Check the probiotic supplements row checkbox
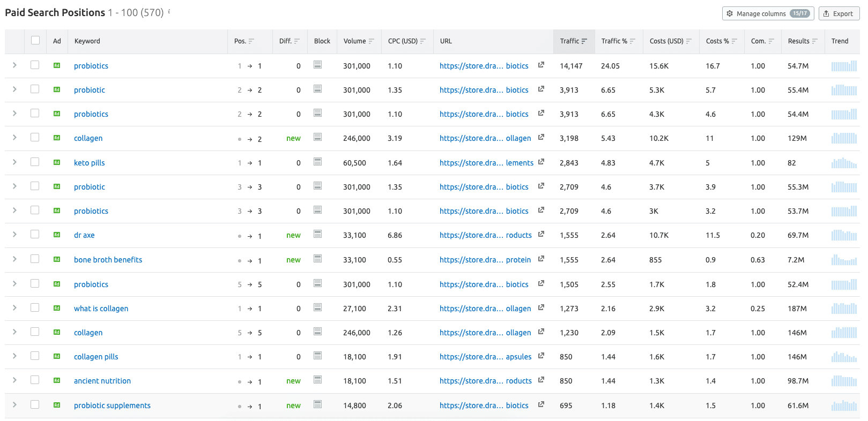 coord(35,404)
